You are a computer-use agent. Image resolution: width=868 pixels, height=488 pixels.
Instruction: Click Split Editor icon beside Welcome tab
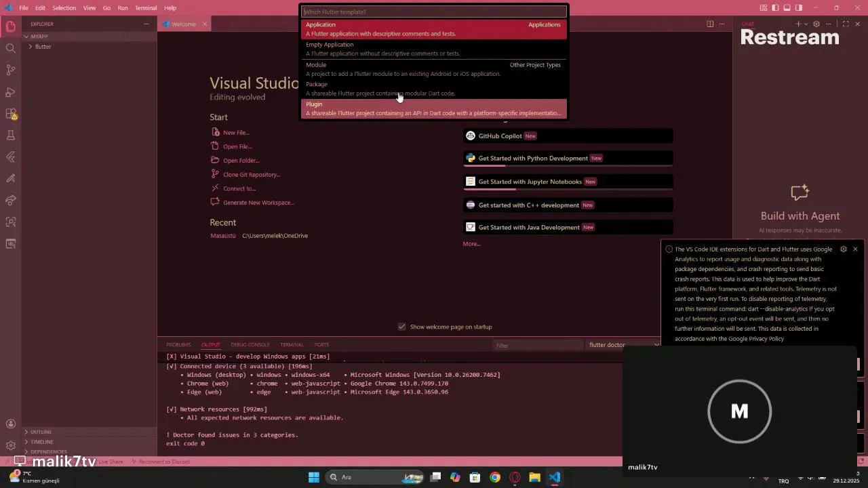710,24
